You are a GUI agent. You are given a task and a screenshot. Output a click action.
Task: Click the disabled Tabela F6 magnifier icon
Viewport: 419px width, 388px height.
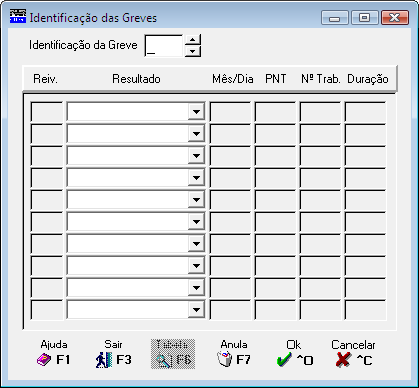click(164, 361)
